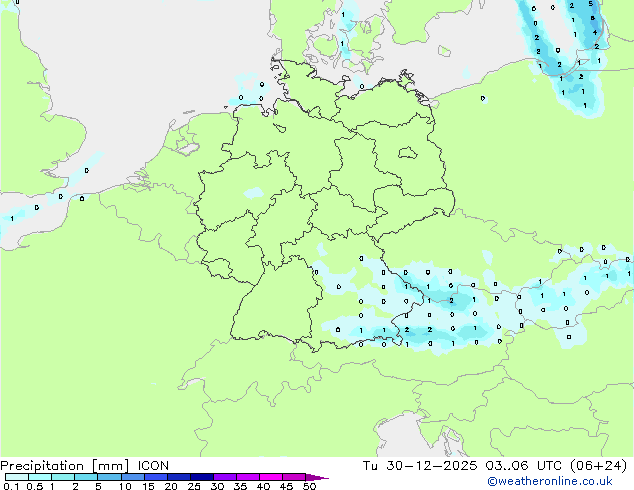Viewport: 634px width, 490px height.
Task: Click the 30–35 mm purple legend swatch
Action: click(225, 477)
